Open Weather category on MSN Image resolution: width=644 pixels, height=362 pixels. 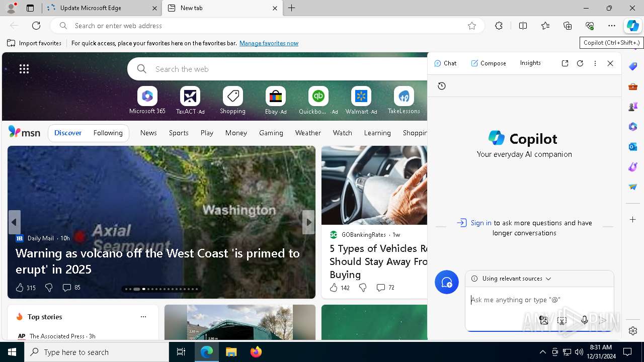coord(308,133)
